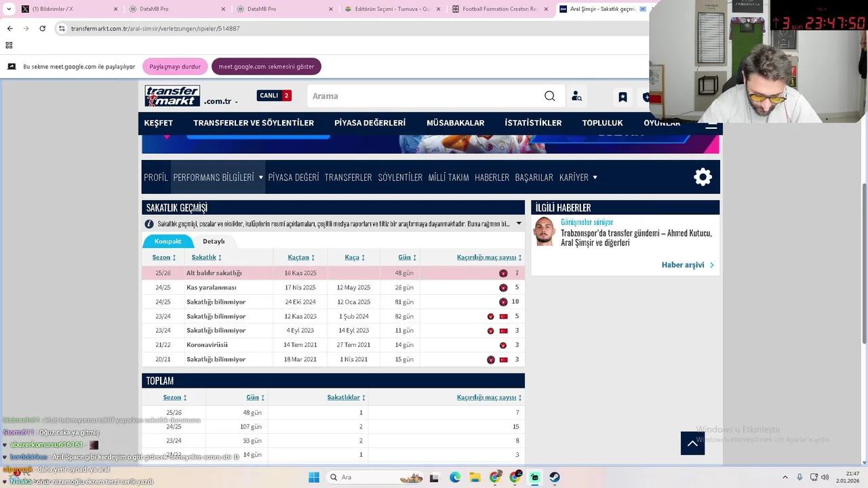Click the info icon in Sakatlık Geçmişi
This screenshot has height=488, width=868.
coord(149,224)
